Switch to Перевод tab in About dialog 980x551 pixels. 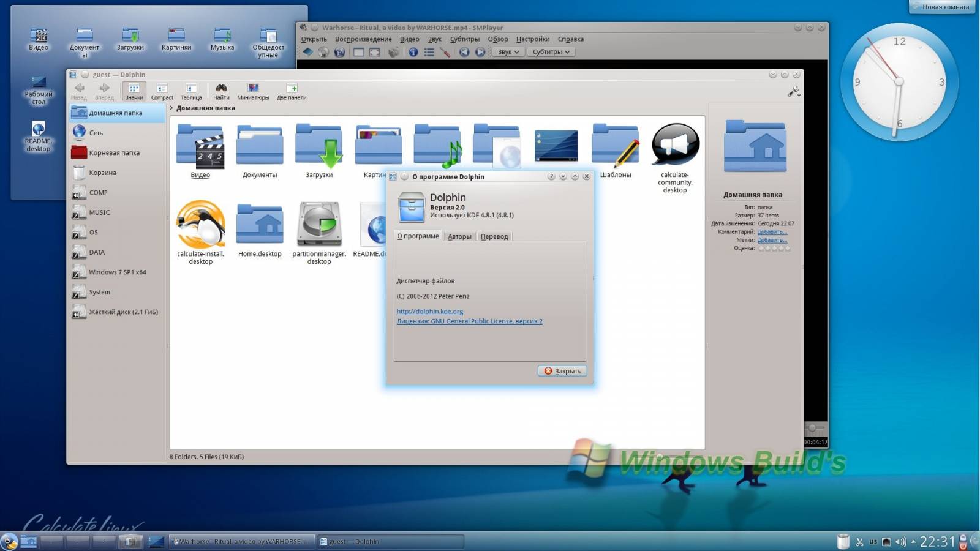click(x=494, y=236)
